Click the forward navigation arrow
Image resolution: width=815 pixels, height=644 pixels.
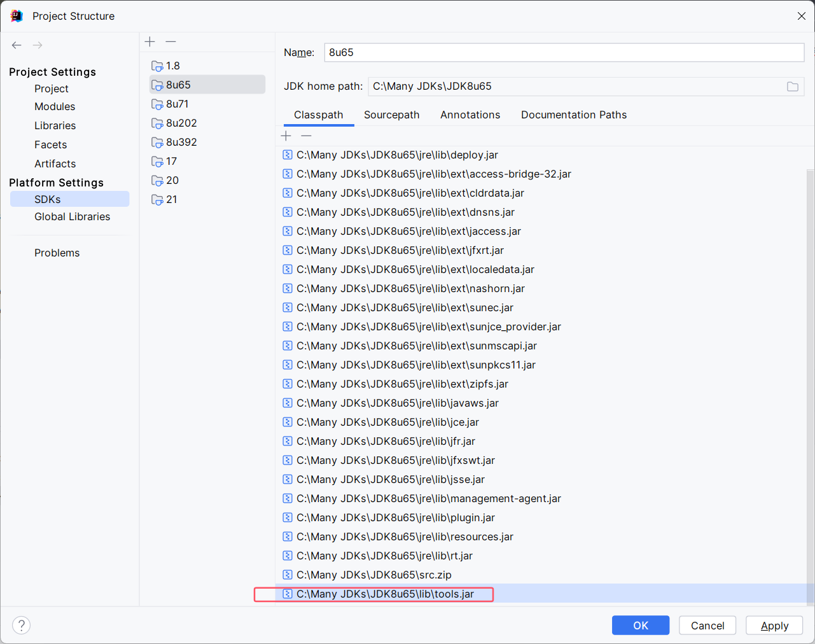click(38, 45)
